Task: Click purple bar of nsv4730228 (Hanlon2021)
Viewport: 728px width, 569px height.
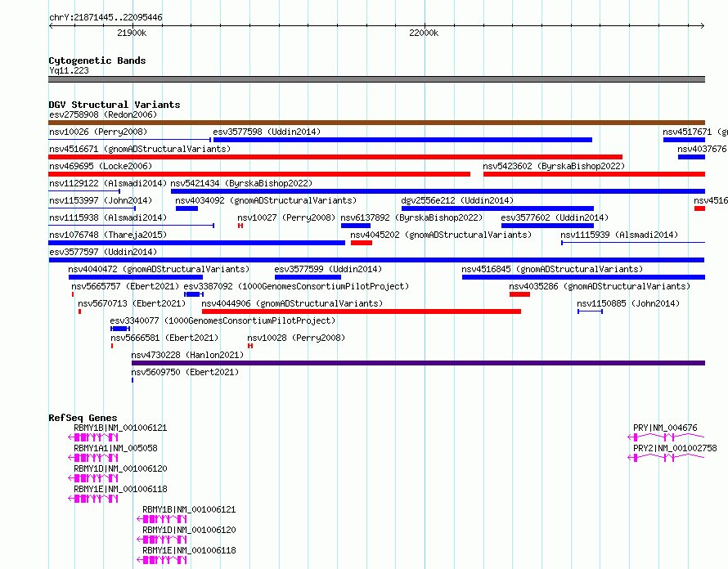Action: (x=418, y=363)
